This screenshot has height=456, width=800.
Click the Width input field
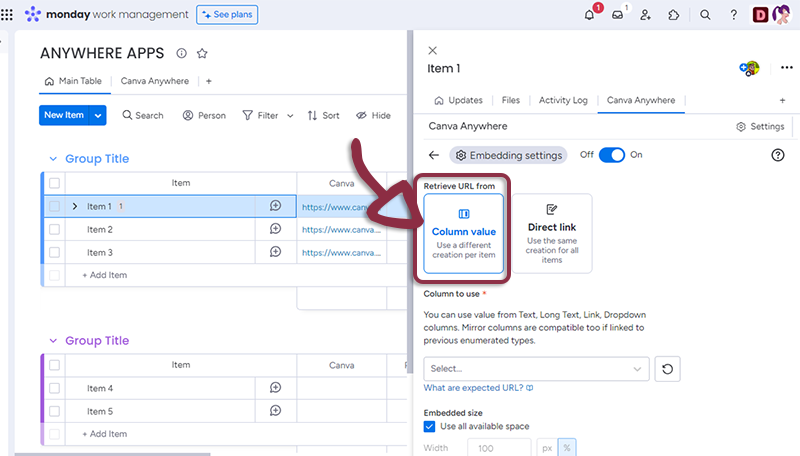[498, 448]
